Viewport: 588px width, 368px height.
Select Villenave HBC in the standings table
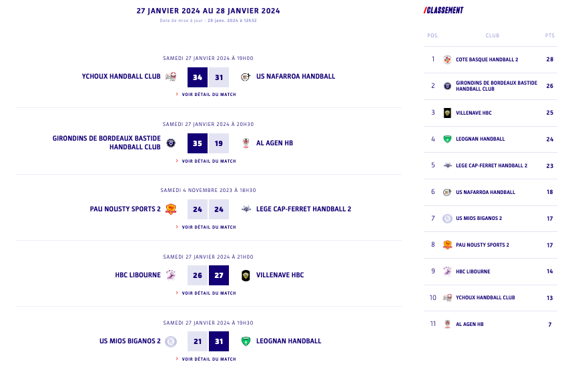[473, 113]
